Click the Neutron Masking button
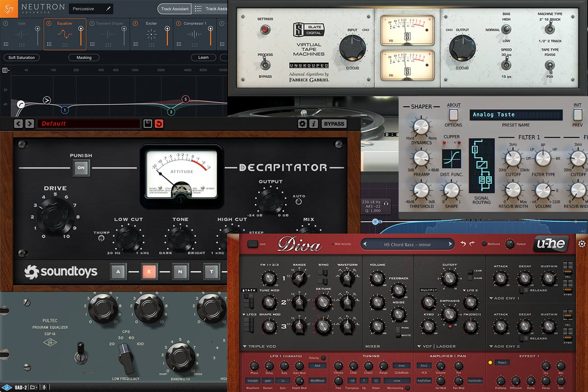 coord(84,58)
